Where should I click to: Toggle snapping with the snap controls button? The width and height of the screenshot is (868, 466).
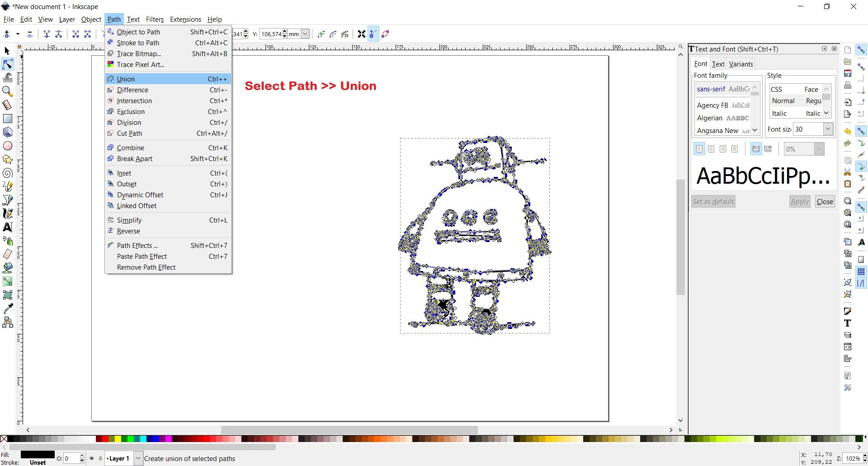(x=861, y=50)
